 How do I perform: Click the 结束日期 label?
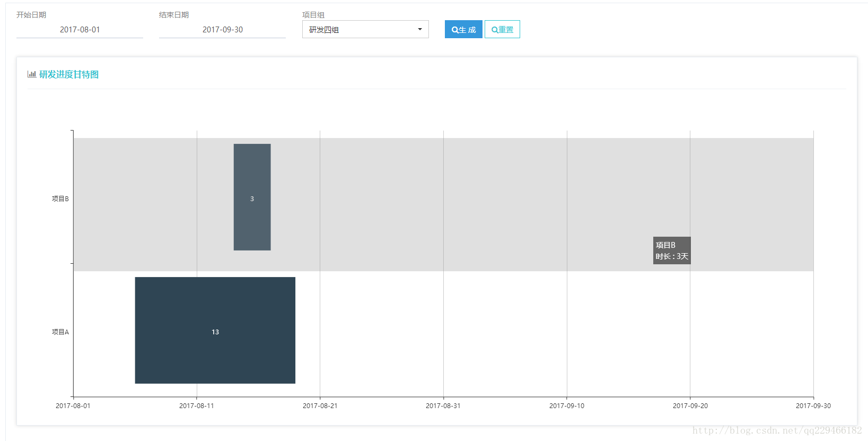[174, 15]
